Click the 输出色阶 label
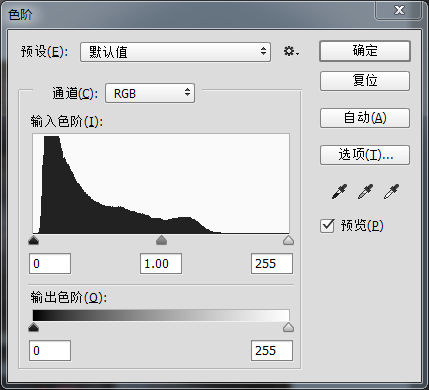The image size is (429, 390). [68, 297]
